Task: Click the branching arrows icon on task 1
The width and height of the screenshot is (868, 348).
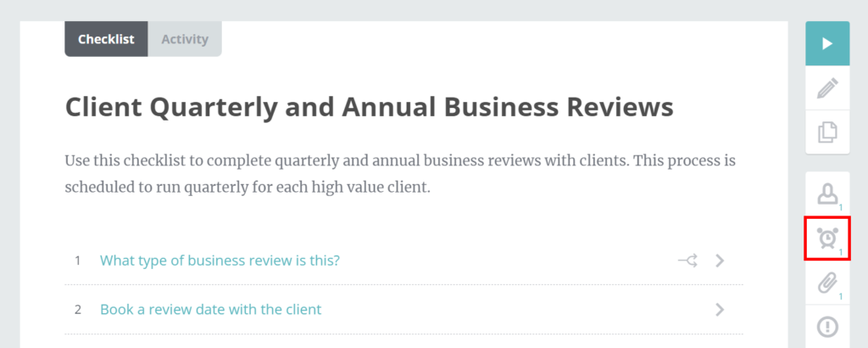Action: (688, 261)
